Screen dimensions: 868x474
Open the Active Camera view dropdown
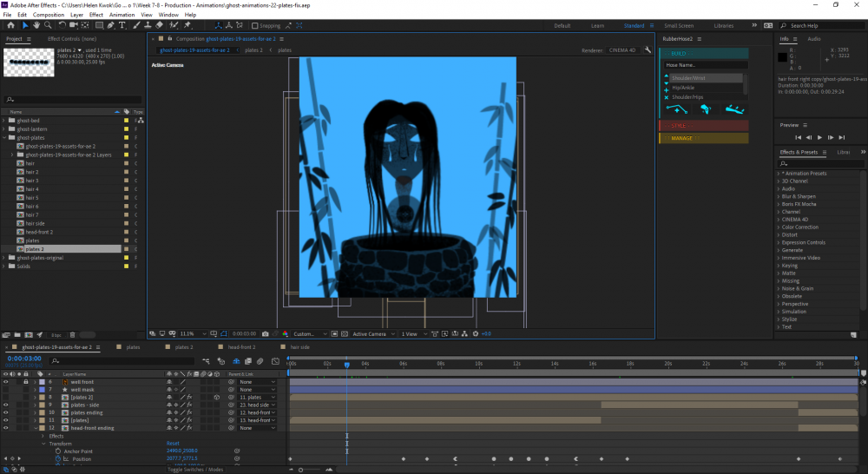coord(372,333)
